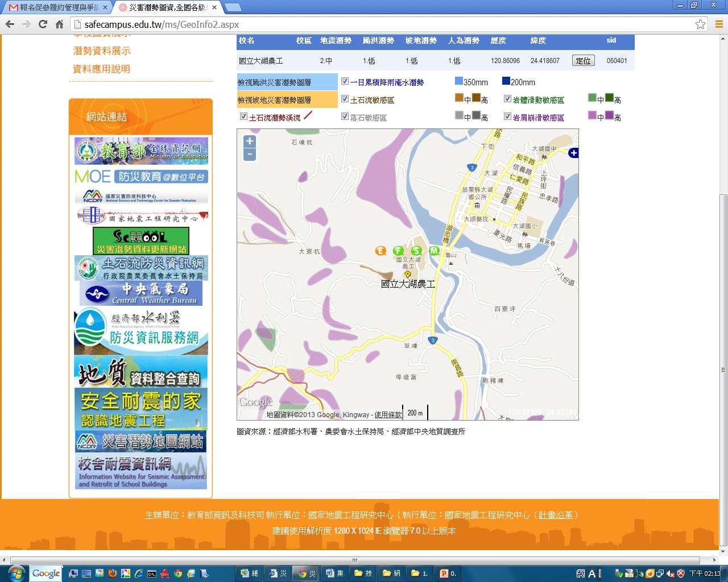Screen dimensions: 728x582
Task: Open the Chrome menu wrench icon
Action: click(x=718, y=24)
